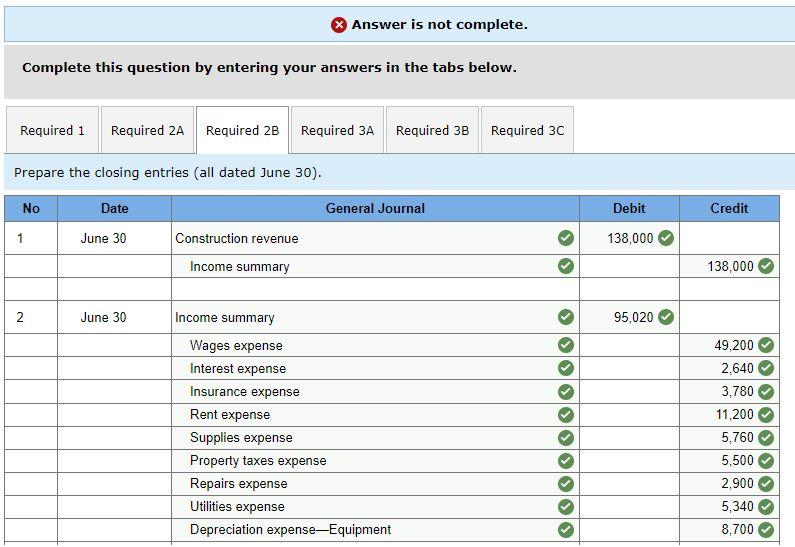Open the Required 3B tab
795x547 pixels.
tap(432, 130)
